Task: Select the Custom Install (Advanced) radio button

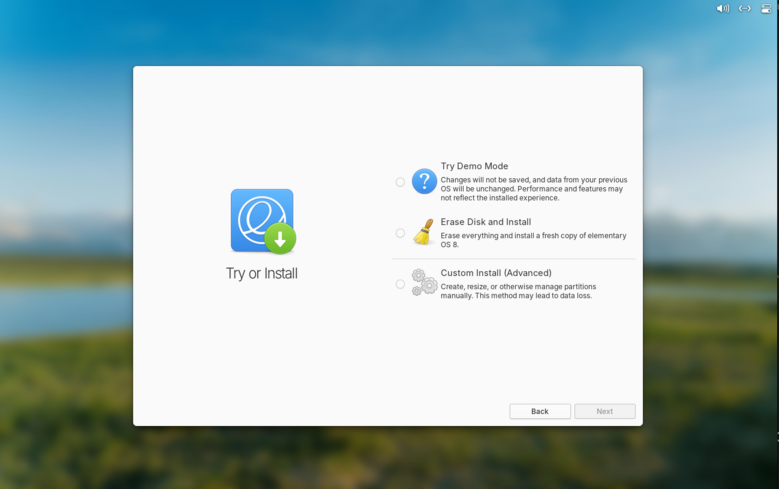Action: 400,284
